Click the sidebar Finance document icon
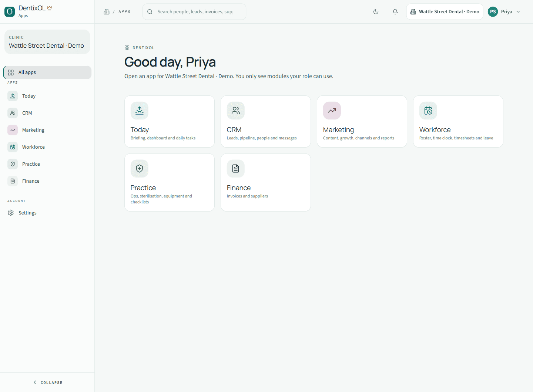 coord(13,181)
